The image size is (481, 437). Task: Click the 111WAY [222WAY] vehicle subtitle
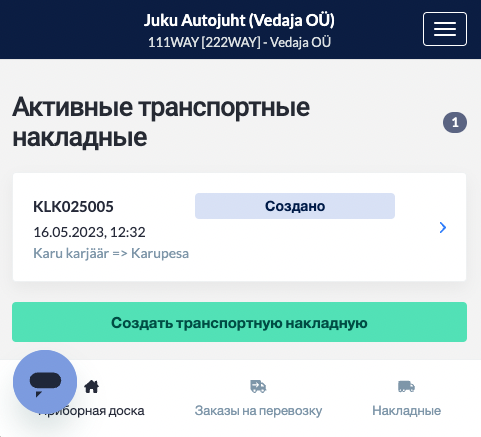(239, 42)
